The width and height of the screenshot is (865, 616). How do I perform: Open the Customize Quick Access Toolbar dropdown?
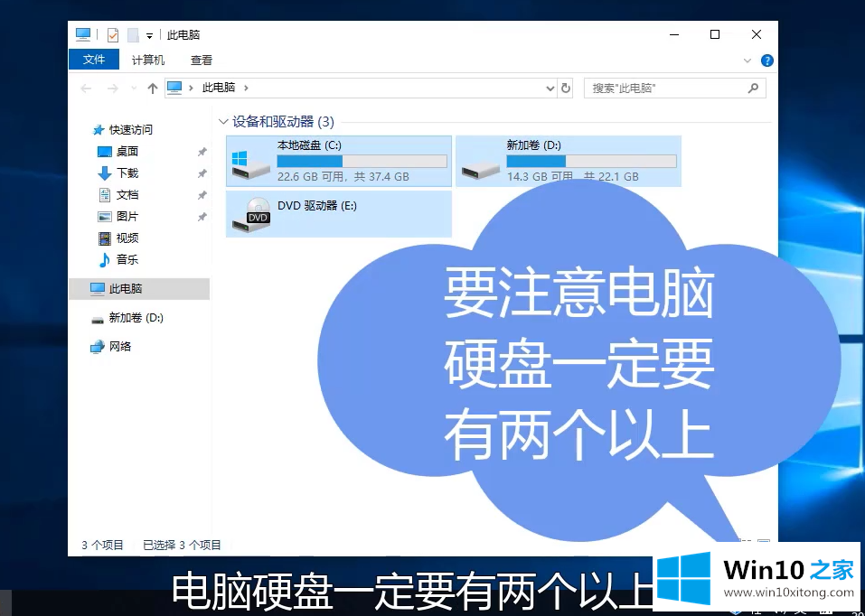click(x=149, y=36)
